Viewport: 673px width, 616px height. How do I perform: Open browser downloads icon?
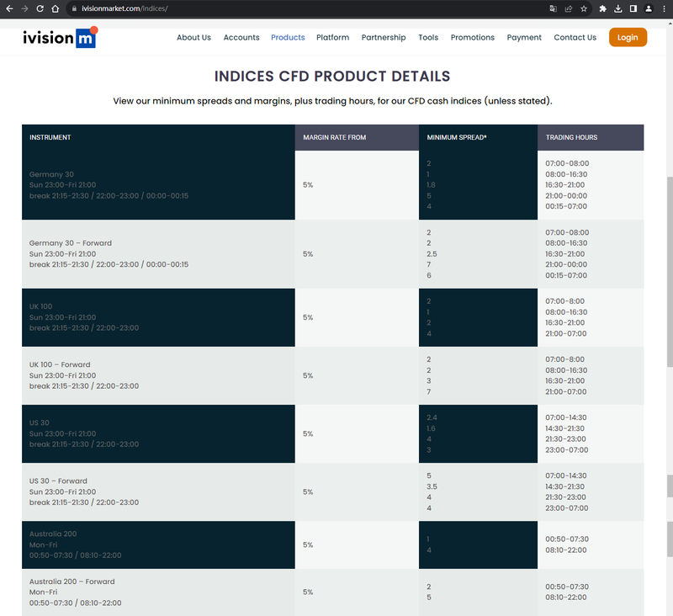pos(618,8)
